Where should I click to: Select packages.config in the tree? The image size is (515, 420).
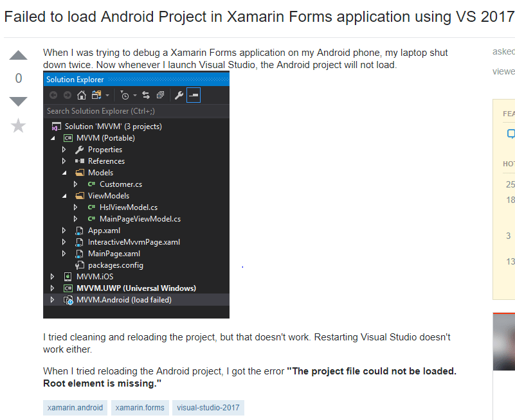point(116,265)
